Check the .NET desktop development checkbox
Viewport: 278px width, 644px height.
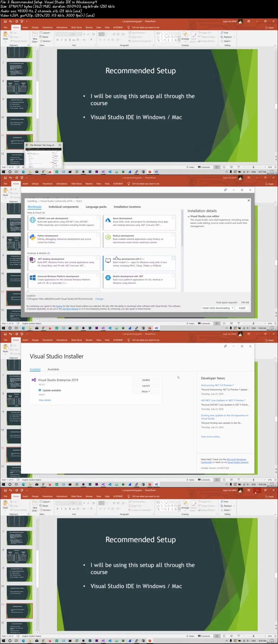(98, 258)
